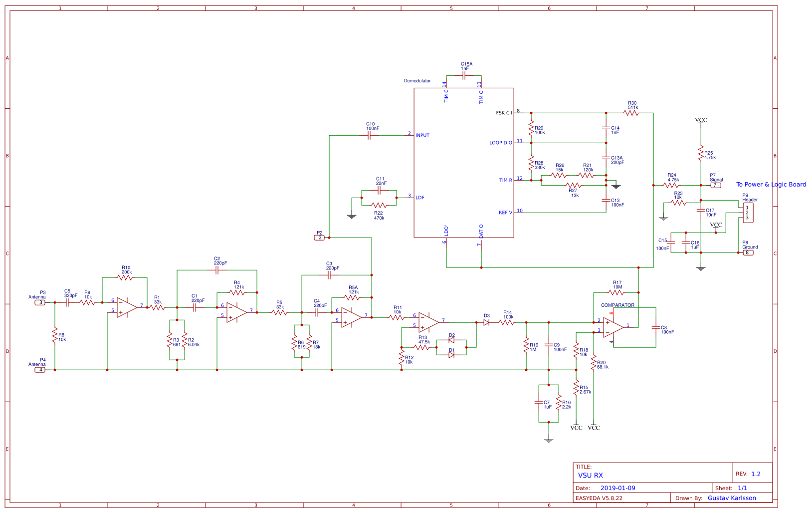Select the VCC power symbol above R25
The height and width of the screenshot is (513, 812).
point(701,120)
